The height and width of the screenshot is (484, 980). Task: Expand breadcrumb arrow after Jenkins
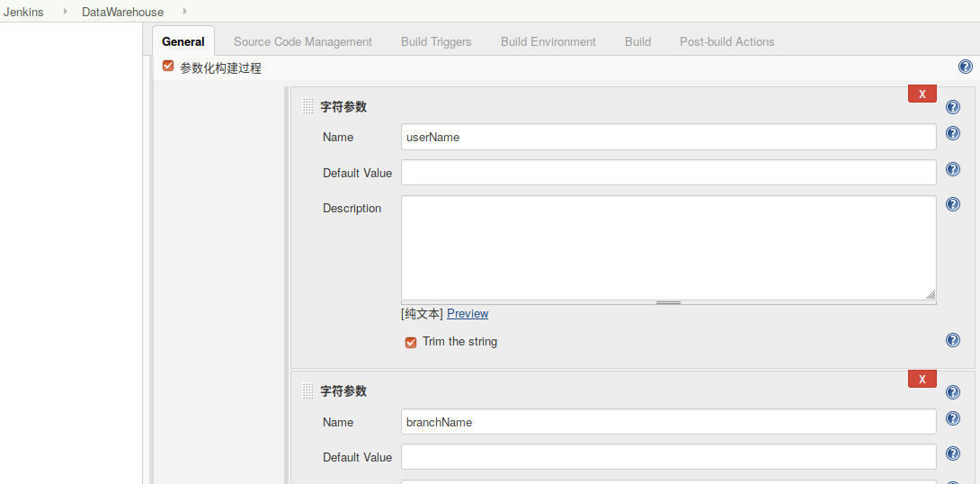pos(66,12)
